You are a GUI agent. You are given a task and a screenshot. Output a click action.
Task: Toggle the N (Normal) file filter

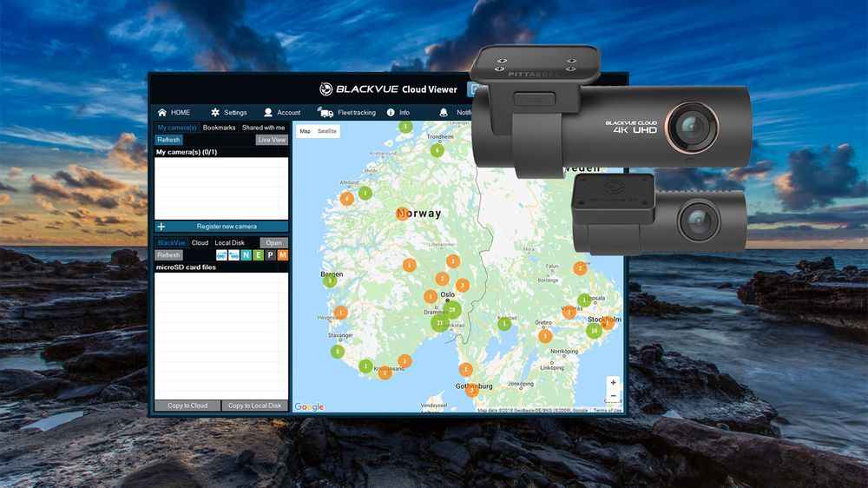tap(246, 254)
